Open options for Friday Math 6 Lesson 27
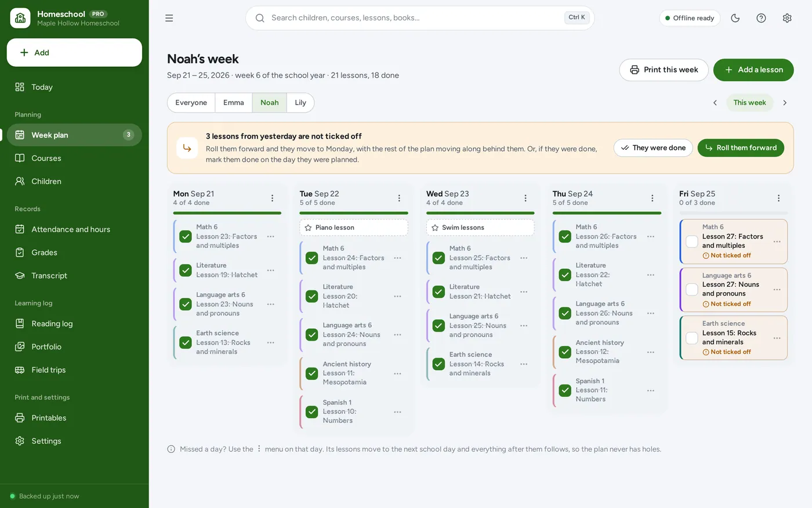 (777, 242)
